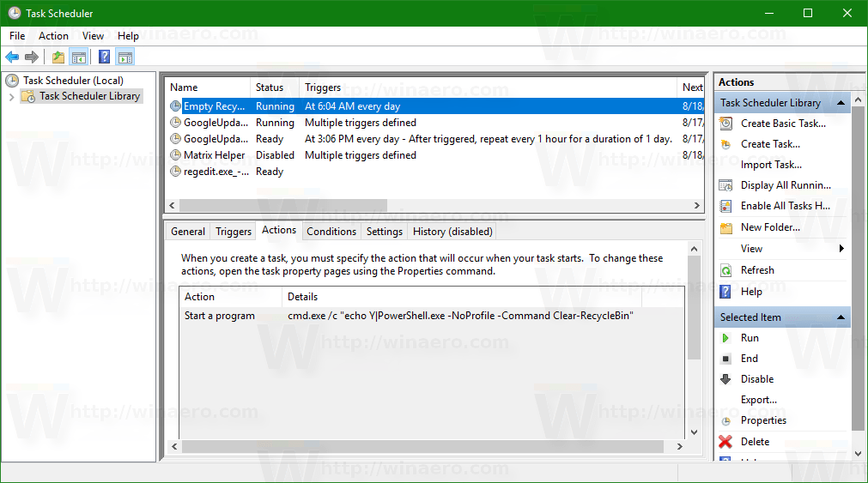
Task: Click the Details column header in Actions tab
Action: click(x=461, y=297)
